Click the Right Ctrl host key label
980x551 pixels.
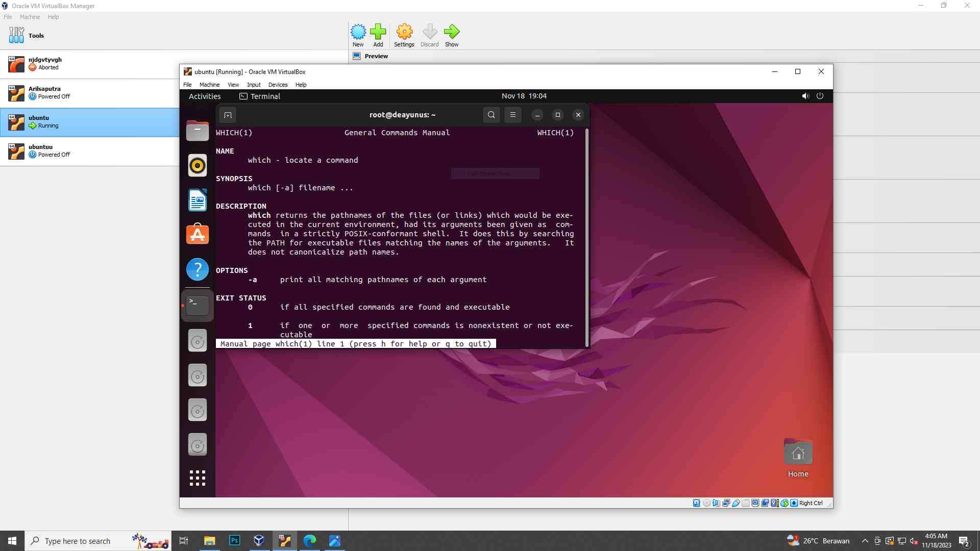click(x=811, y=503)
